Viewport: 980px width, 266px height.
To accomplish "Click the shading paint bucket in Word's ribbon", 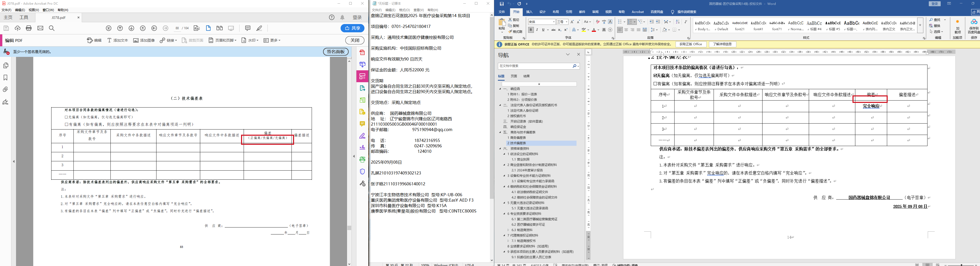I will (664, 30).
